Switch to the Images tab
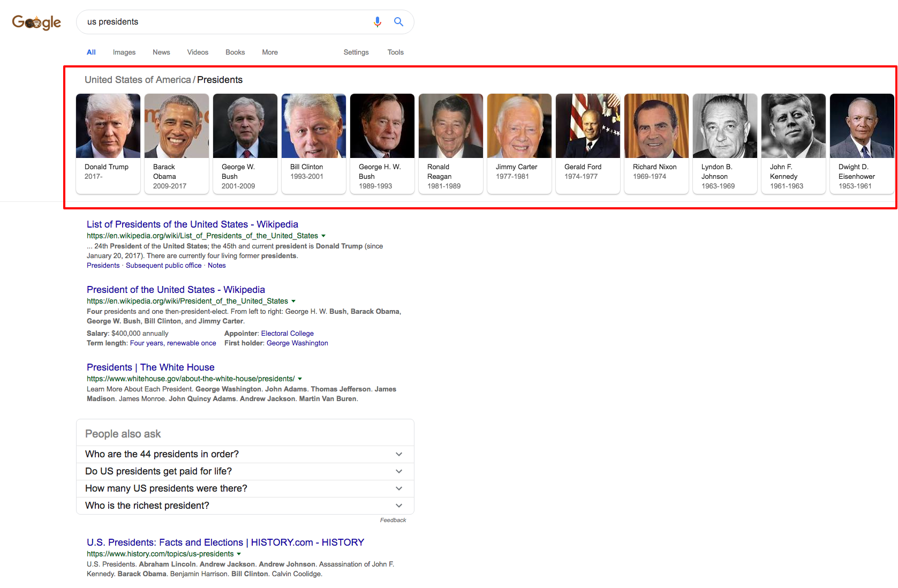This screenshot has height=588, width=898. pyautogui.click(x=124, y=52)
